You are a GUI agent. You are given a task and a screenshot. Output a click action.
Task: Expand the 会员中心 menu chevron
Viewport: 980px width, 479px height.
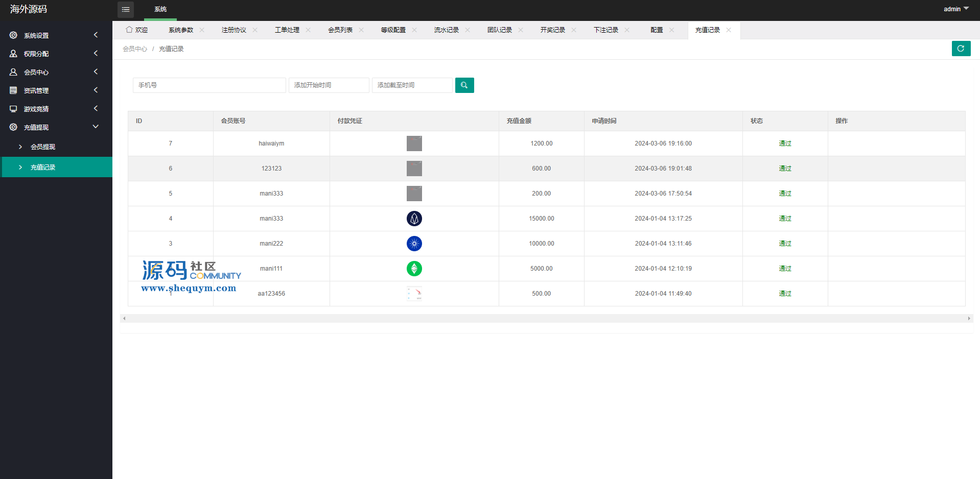[x=96, y=71]
